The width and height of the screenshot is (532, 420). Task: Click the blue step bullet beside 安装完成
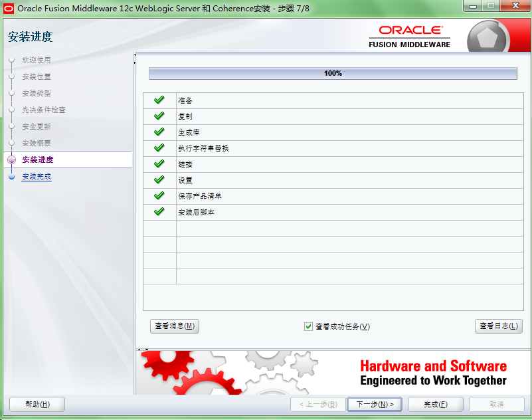click(12, 177)
